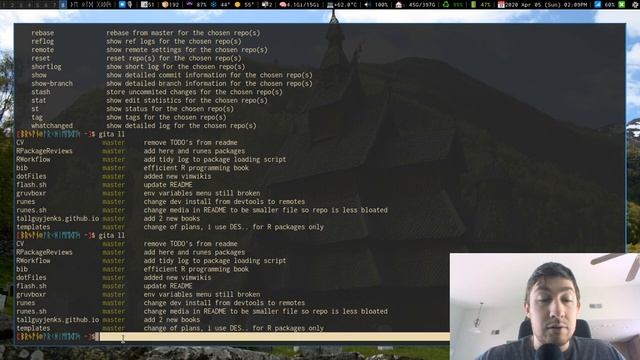
Task: Click 'templates' in second gita listing
Action: pos(33,328)
